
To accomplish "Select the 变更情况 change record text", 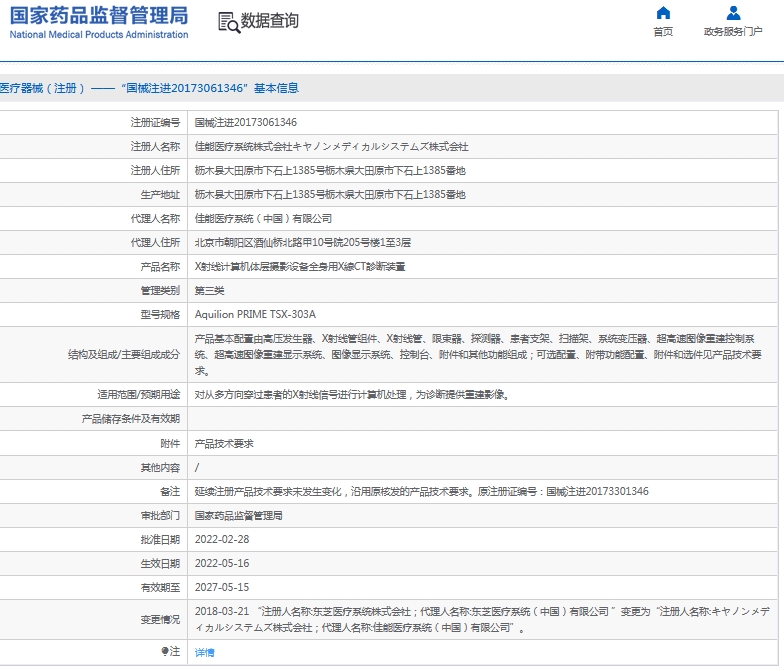I will [482, 620].
